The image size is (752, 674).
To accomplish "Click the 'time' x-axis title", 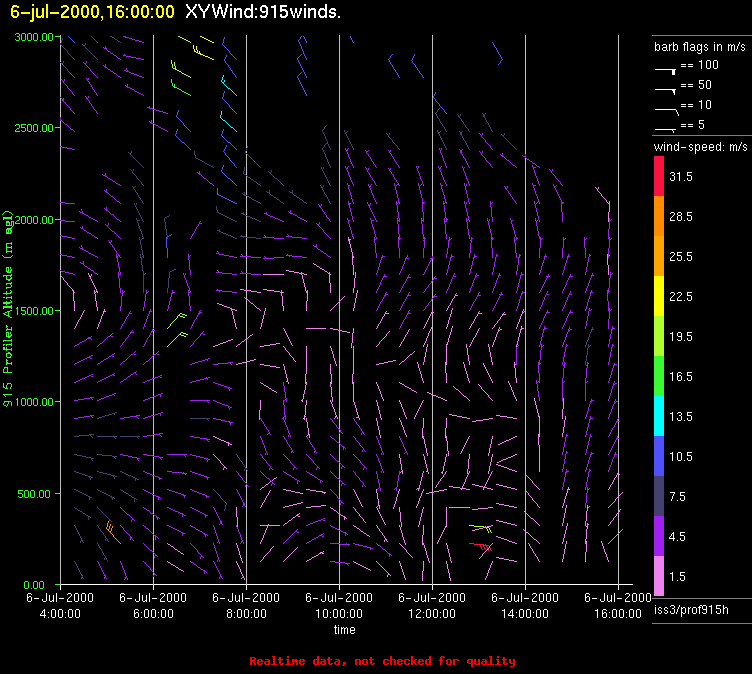I will click(345, 630).
